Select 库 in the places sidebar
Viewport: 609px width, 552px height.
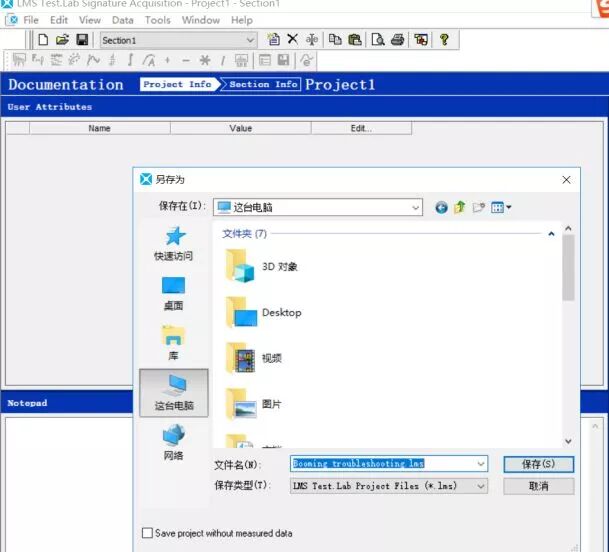(173, 343)
